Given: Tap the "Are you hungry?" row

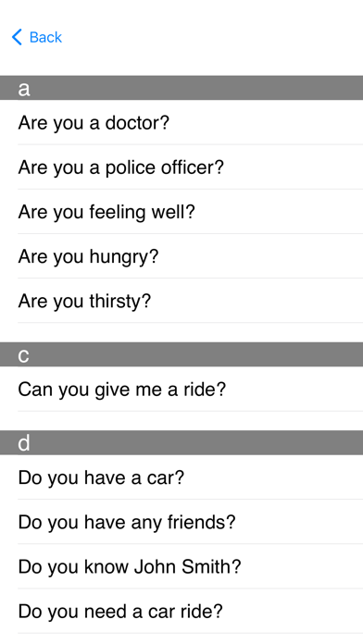Looking at the screenshot, I should 181,256.
